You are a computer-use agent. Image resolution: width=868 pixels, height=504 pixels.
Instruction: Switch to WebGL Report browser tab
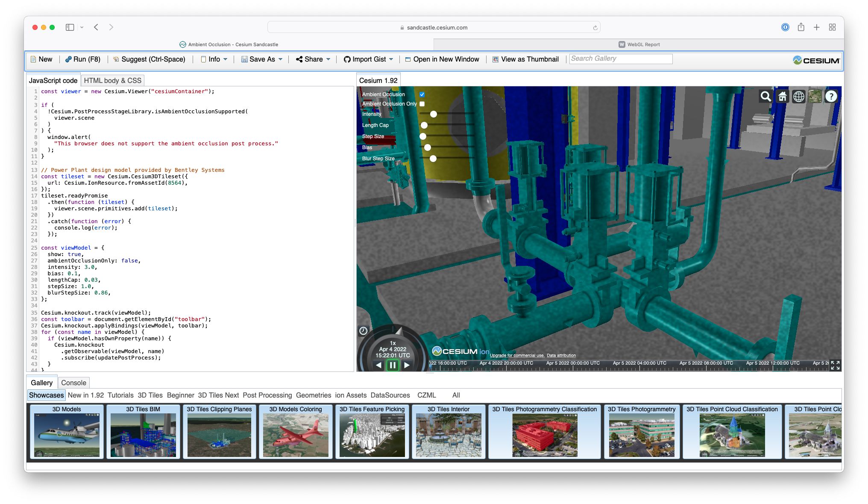point(639,44)
